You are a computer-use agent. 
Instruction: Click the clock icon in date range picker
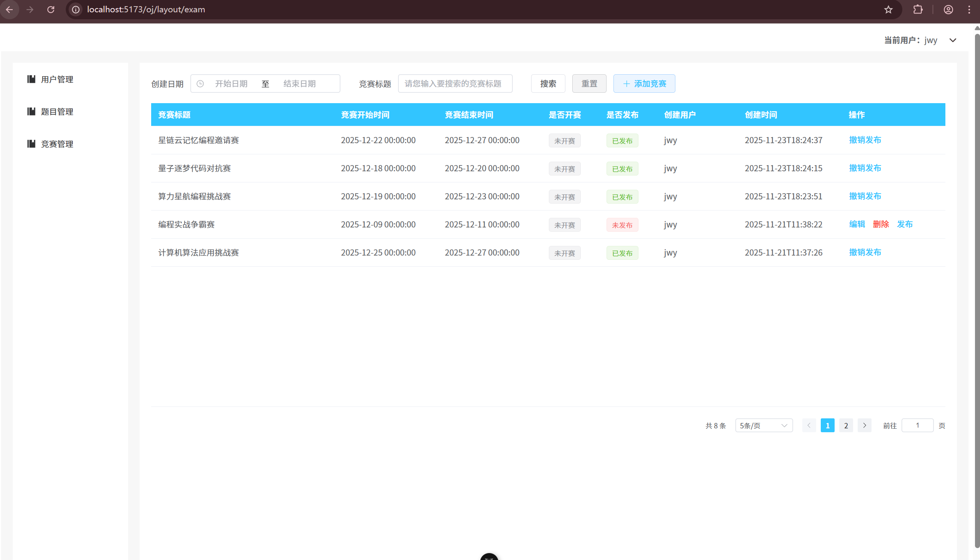(200, 84)
